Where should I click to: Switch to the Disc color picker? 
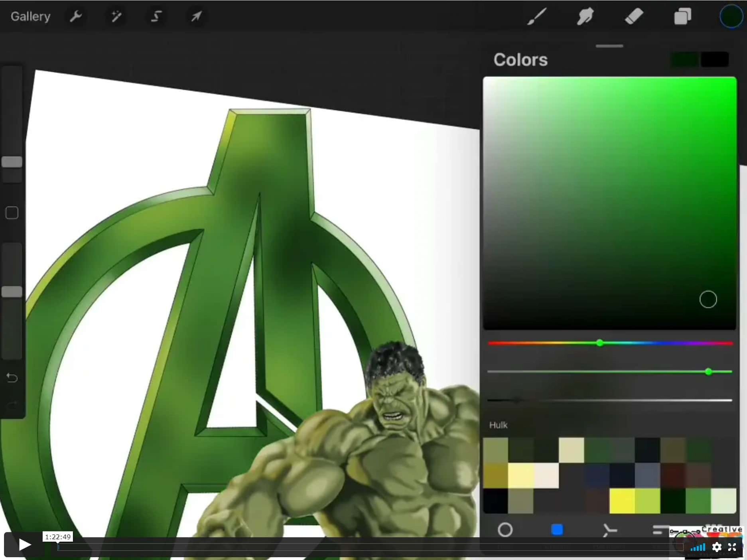coord(506,530)
